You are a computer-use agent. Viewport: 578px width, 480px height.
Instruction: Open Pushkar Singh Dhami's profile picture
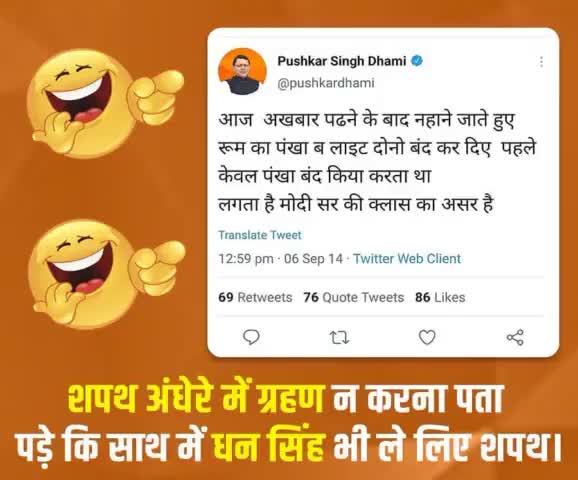coord(242,72)
